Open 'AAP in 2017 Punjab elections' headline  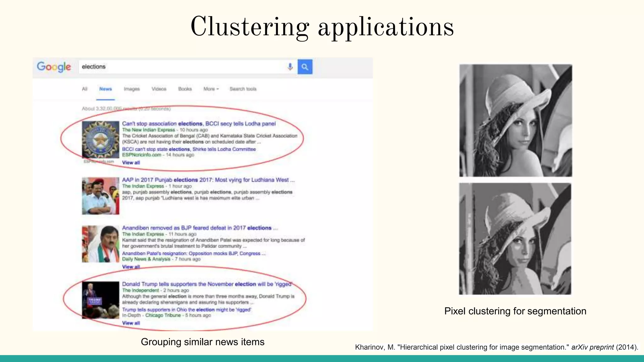click(x=208, y=180)
